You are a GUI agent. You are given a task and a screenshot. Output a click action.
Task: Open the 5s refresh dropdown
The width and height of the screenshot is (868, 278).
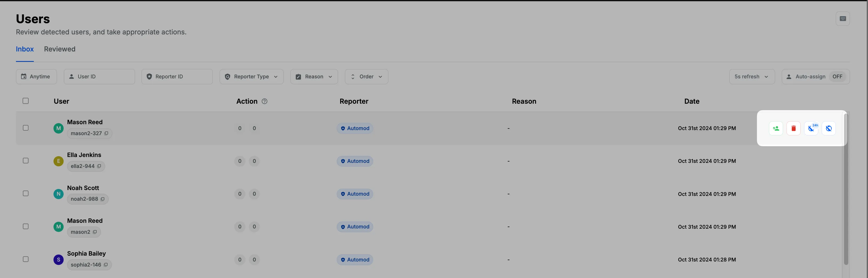click(x=751, y=76)
